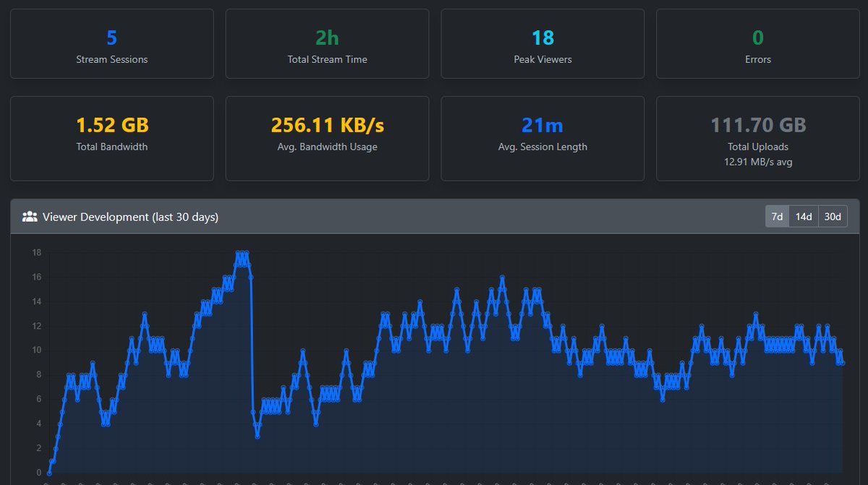Select the "Avg. Bandwidth Usage" label
868x485 pixels.
pos(327,147)
